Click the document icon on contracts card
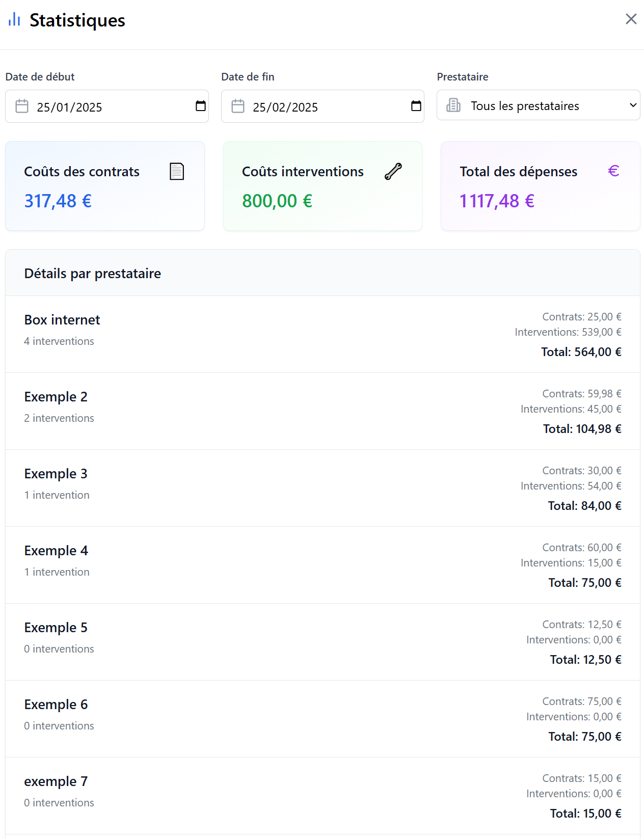Image resolution: width=644 pixels, height=839 pixels. point(177,172)
